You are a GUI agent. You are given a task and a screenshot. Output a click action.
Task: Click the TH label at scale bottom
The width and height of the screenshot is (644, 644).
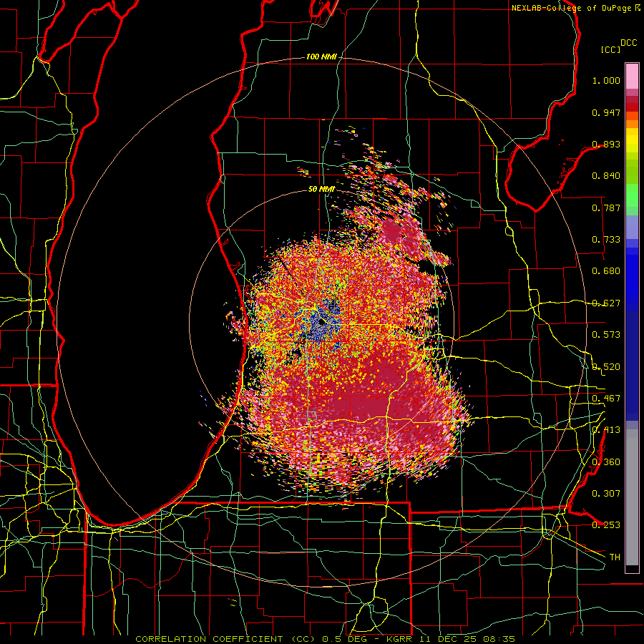[x=615, y=557]
